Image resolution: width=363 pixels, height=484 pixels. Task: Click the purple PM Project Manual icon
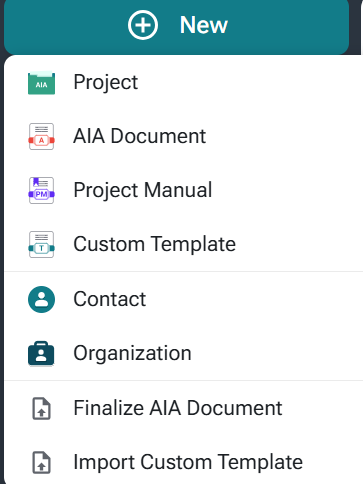(41, 190)
